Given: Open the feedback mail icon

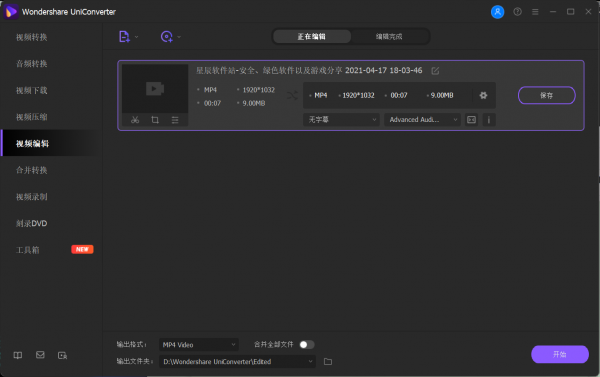Looking at the screenshot, I should click(x=40, y=355).
